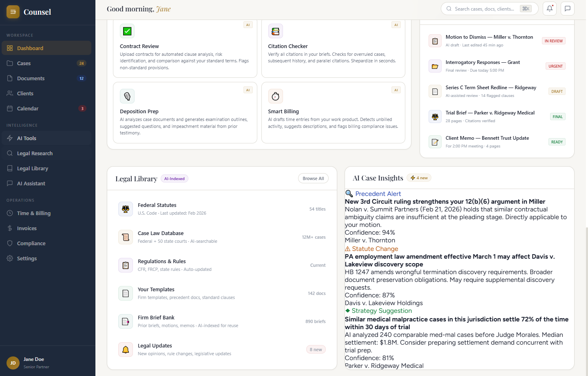The height and width of the screenshot is (376, 588).
Task: Click the READY status tag
Action: pyautogui.click(x=557, y=142)
